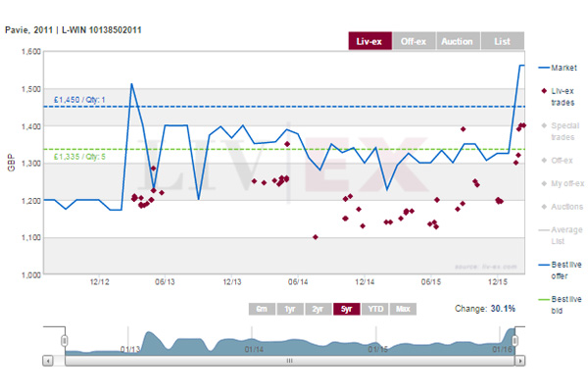Toggle the Market legend series
Screen dimensions: 588x392
point(558,68)
